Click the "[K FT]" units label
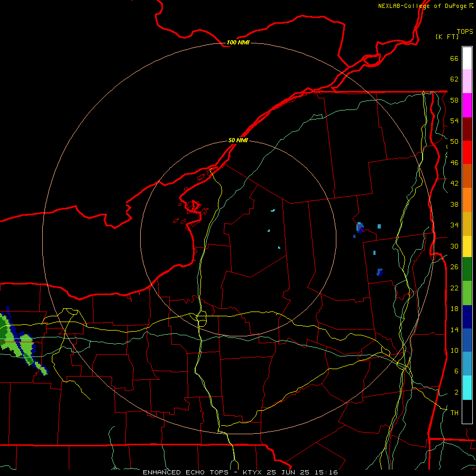 [x=447, y=36]
